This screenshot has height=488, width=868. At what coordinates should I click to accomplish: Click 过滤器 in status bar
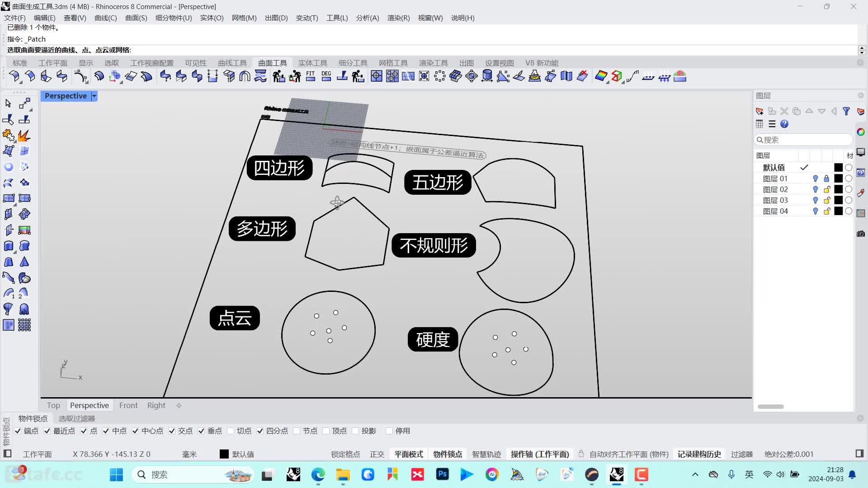742,454
